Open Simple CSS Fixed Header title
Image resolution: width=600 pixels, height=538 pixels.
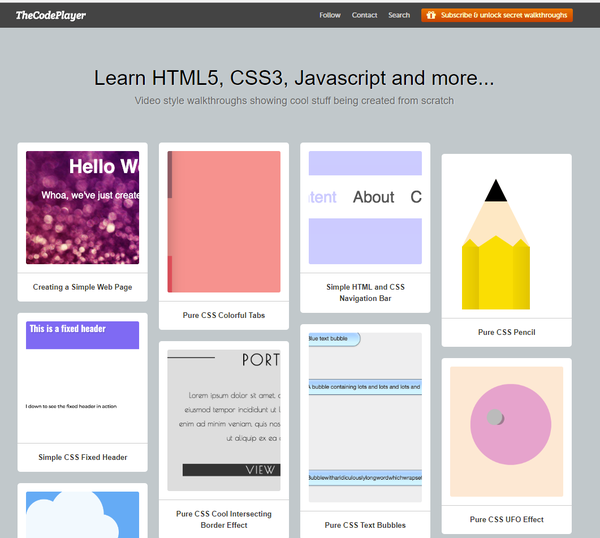(82, 457)
